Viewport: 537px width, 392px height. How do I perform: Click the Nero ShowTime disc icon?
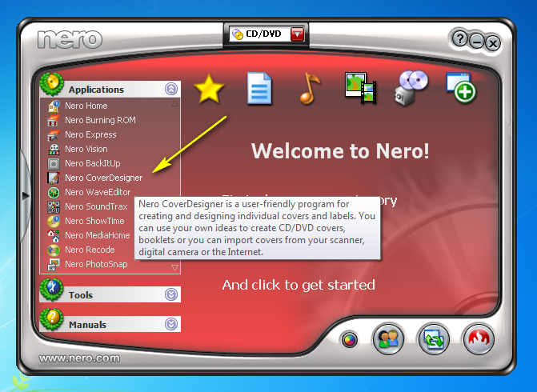point(54,221)
